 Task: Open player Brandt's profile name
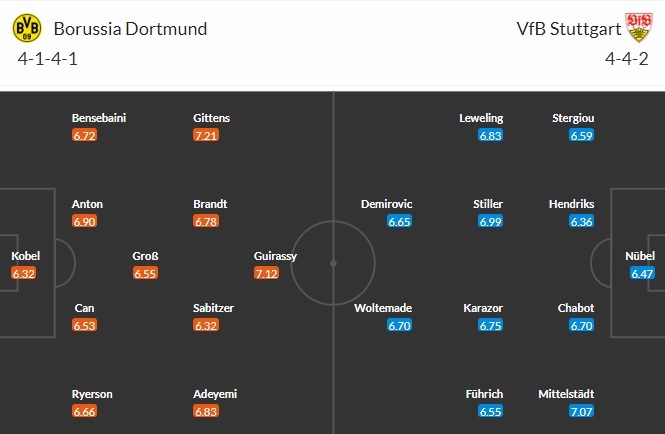210,204
